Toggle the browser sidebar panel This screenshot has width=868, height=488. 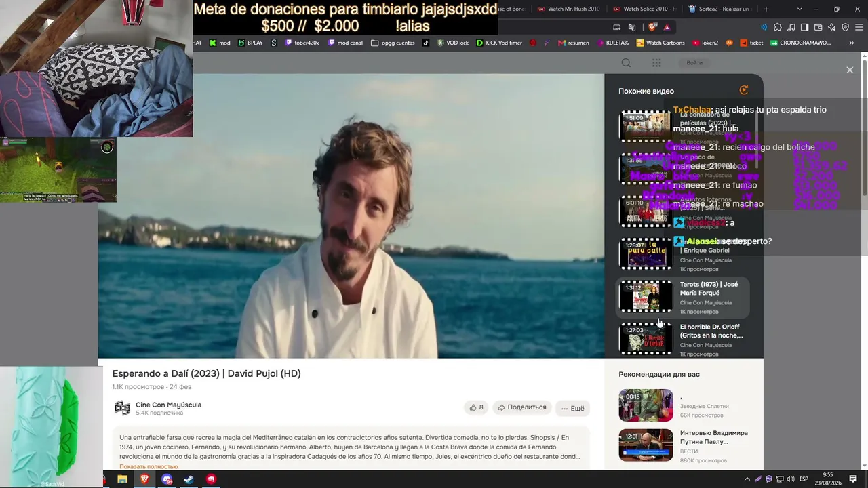[805, 27]
